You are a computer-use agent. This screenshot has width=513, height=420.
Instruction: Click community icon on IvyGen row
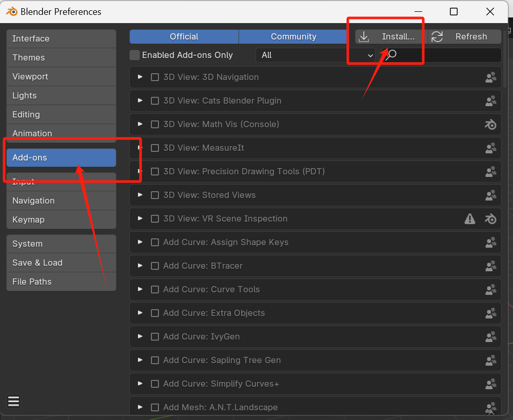pyautogui.click(x=490, y=336)
